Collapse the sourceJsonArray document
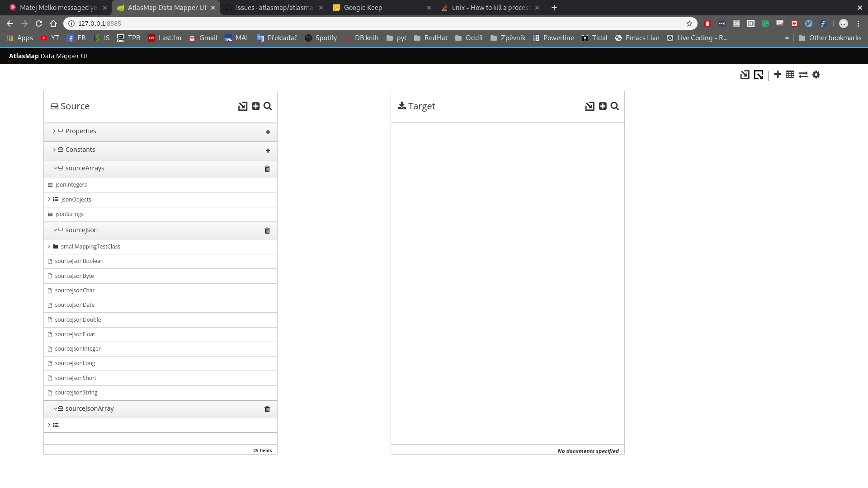868x488 pixels. click(x=54, y=408)
